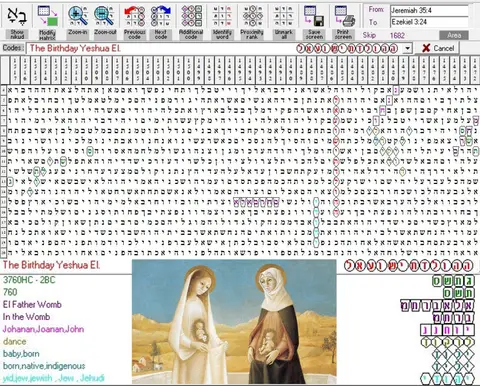The image size is (480, 386).
Task: Select the 'baby,born' legend entry
Action: [21, 354]
